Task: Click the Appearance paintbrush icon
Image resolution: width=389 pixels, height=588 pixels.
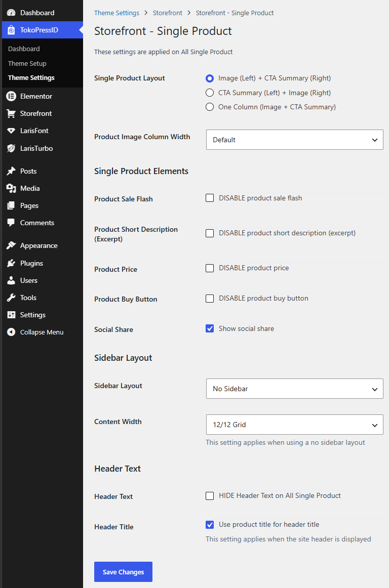Action: tap(11, 245)
